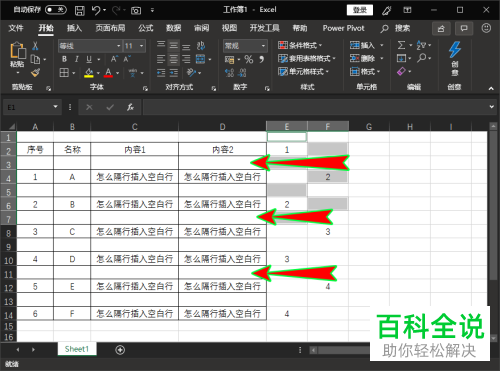Switch to the 插入 ribbon tab

click(x=74, y=28)
